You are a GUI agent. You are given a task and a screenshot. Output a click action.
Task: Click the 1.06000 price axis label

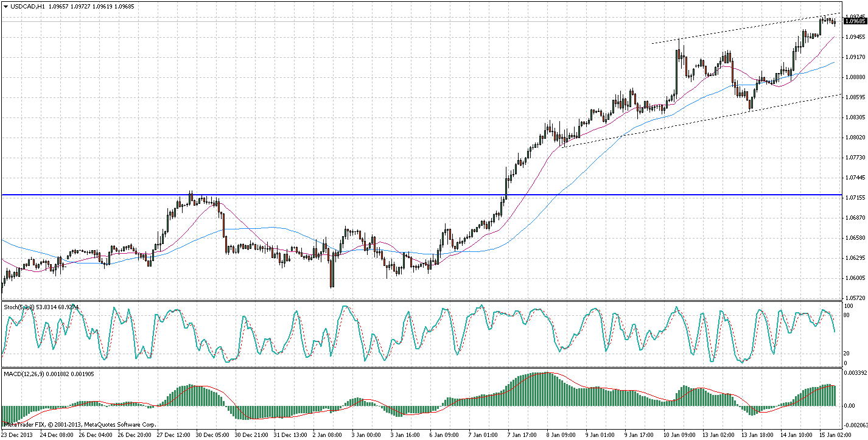pos(855,278)
